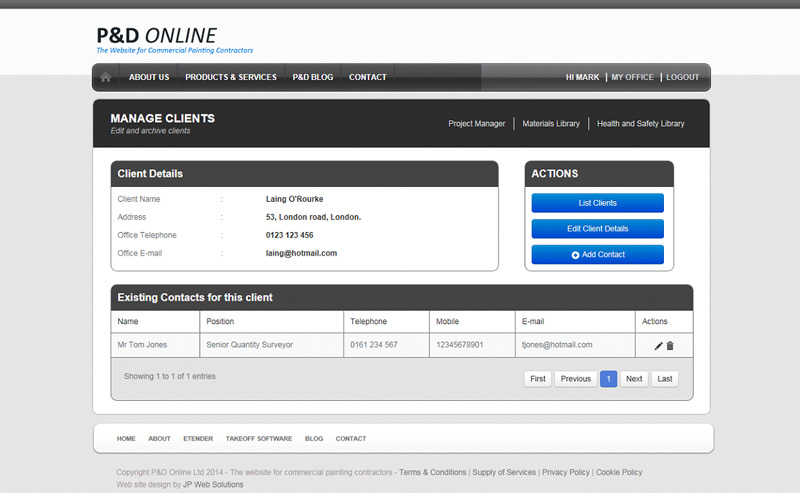Click the home icon in navigation bar
The width and height of the screenshot is (800, 493).
pos(106,77)
